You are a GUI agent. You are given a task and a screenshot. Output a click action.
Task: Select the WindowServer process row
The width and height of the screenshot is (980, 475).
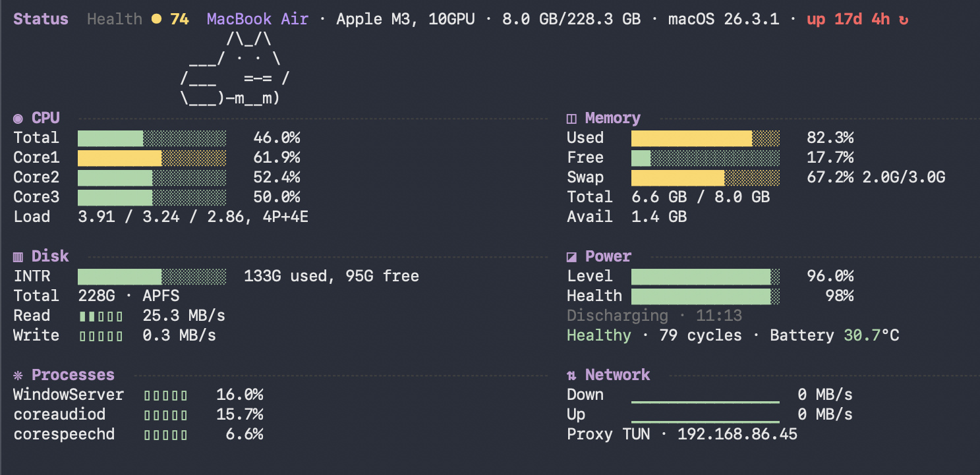tap(69, 395)
